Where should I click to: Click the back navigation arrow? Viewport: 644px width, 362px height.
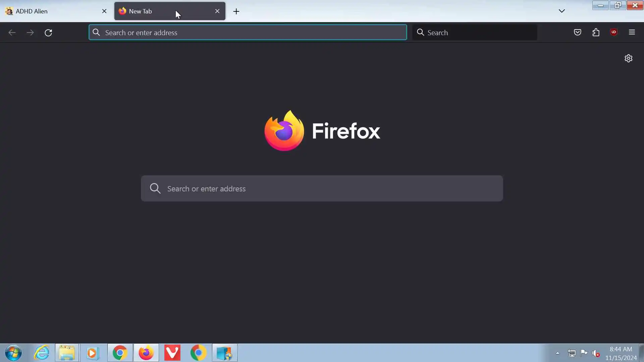point(12,33)
